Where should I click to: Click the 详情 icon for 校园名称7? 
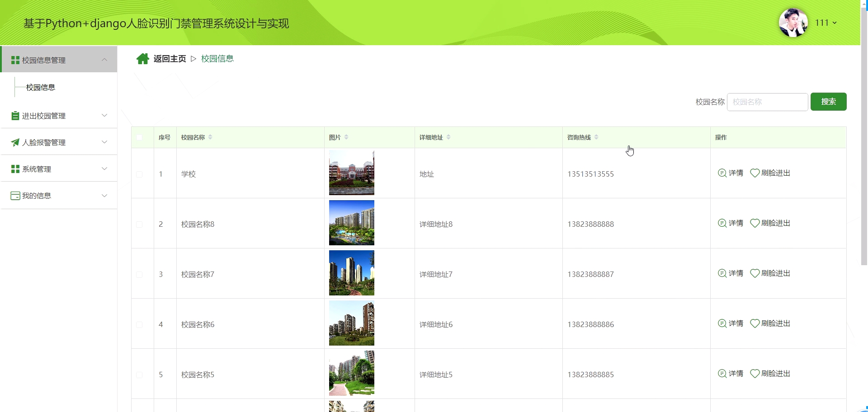tap(722, 273)
